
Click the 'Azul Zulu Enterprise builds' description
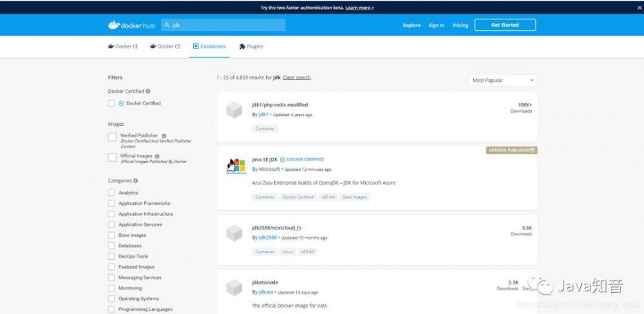(324, 183)
